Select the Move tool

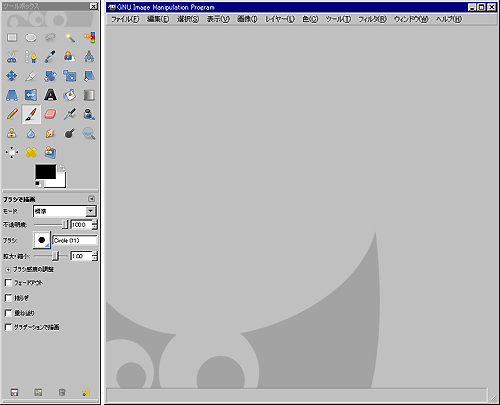(12, 76)
